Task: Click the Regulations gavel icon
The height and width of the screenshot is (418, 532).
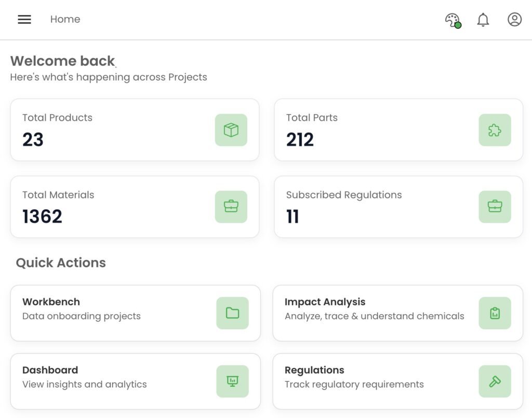Action: (x=495, y=381)
